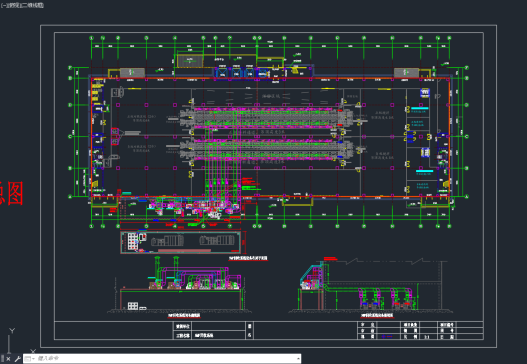Select the red tag above right section
This screenshot has width=527, height=364.
[x=330, y=258]
